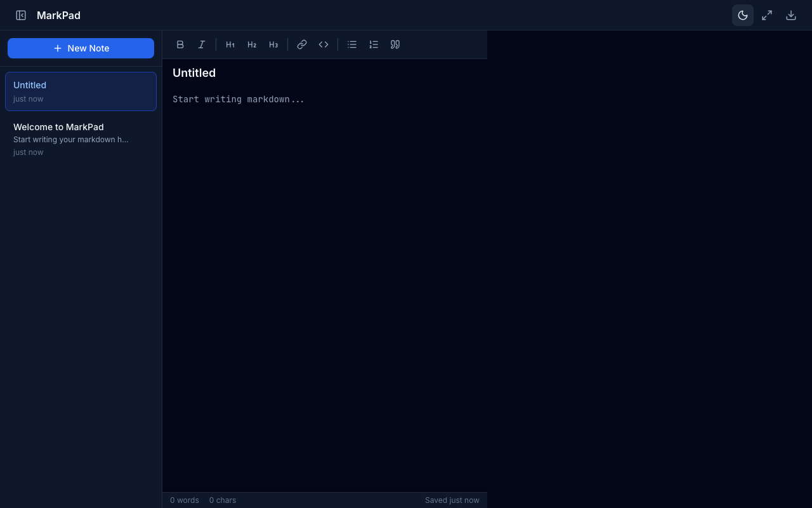Apply italic formatting
Image resolution: width=812 pixels, height=508 pixels.
point(202,44)
